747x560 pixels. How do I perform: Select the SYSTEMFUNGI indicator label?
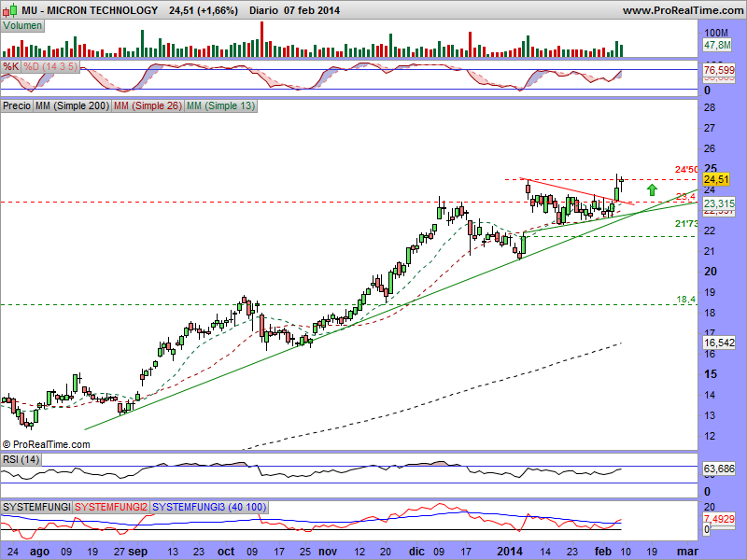coord(36,507)
